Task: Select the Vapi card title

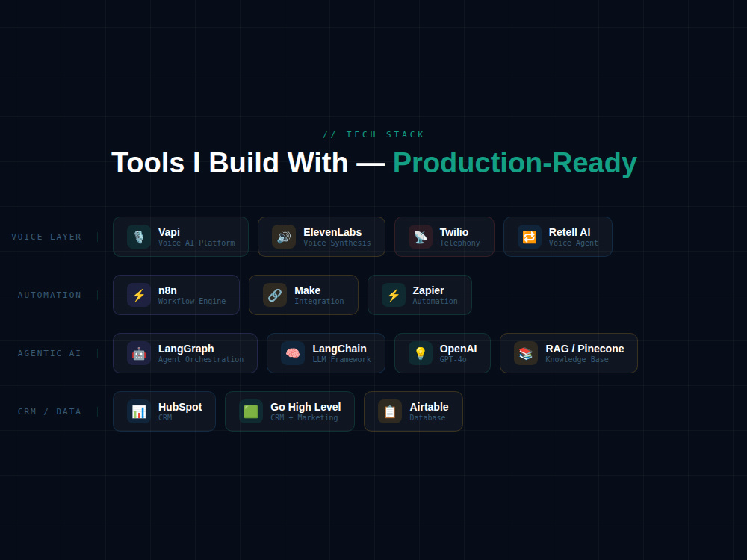Action: [x=169, y=232]
